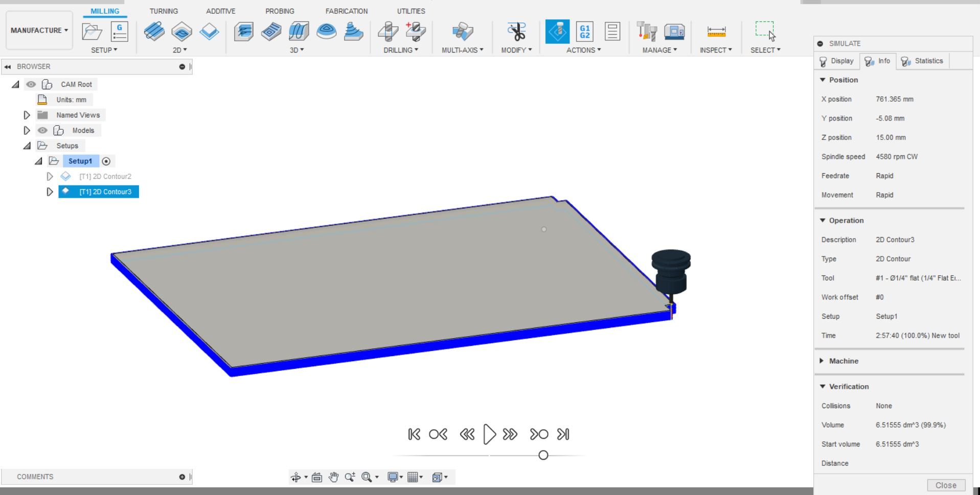Click the Modify scissors icon

[516, 32]
